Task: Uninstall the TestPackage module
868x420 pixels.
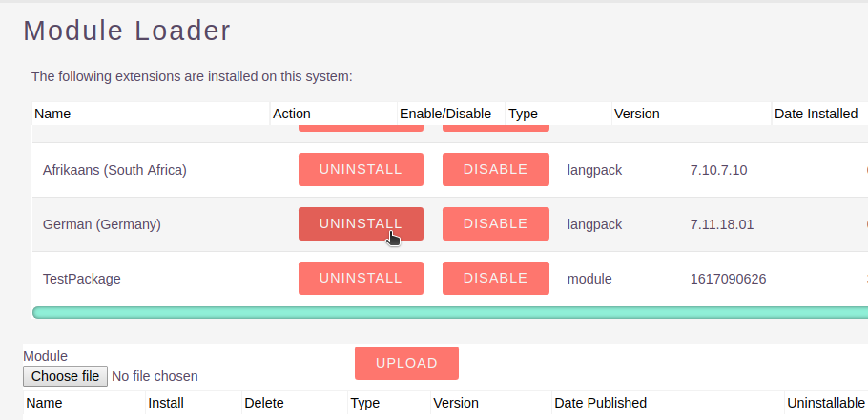Action: pyautogui.click(x=361, y=279)
